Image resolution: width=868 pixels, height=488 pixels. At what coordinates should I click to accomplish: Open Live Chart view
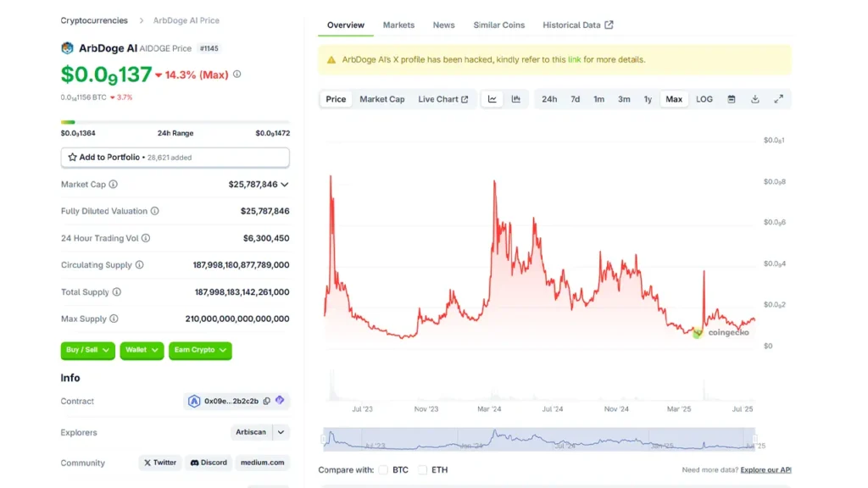click(442, 99)
